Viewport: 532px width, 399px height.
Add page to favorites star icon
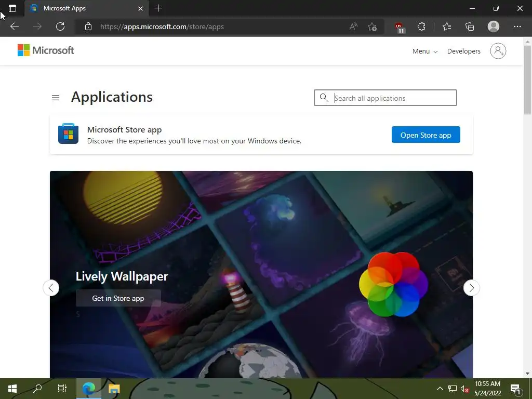click(x=372, y=26)
